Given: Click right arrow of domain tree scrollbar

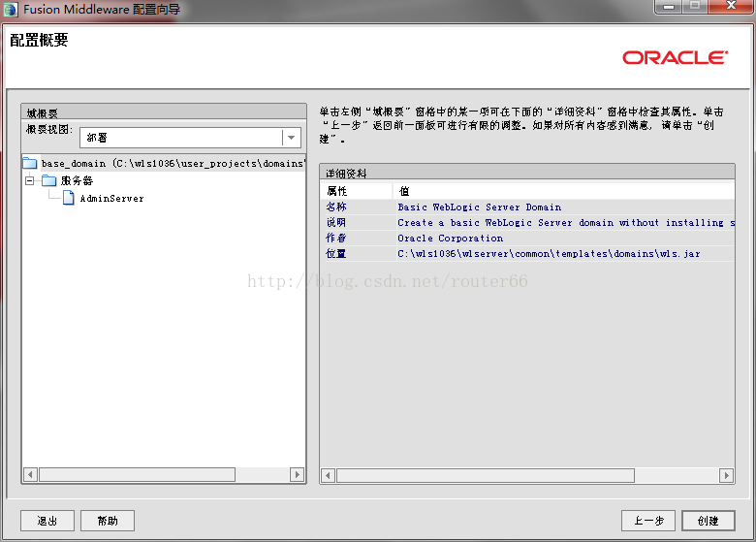Looking at the screenshot, I should coord(297,474).
